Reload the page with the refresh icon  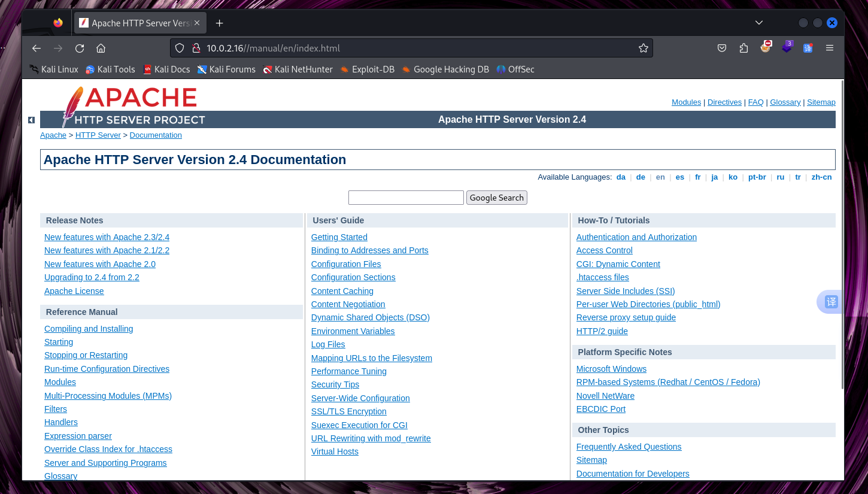pyautogui.click(x=80, y=48)
